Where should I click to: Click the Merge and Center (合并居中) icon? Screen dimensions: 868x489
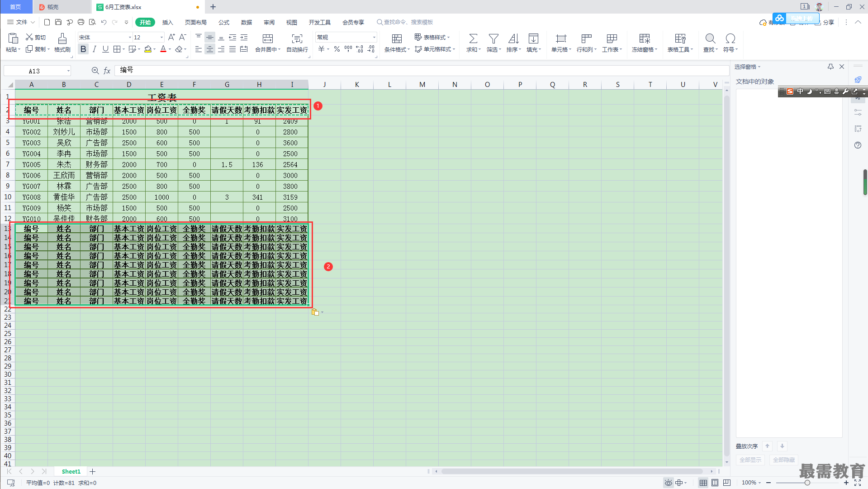click(268, 38)
